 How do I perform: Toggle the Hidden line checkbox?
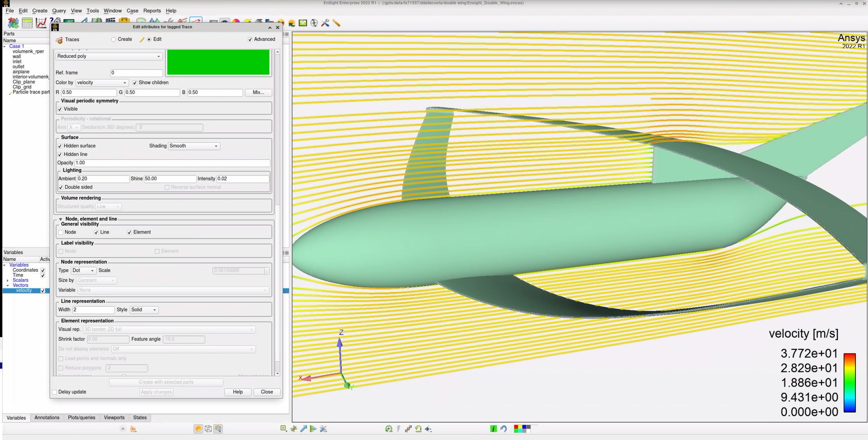tap(60, 155)
